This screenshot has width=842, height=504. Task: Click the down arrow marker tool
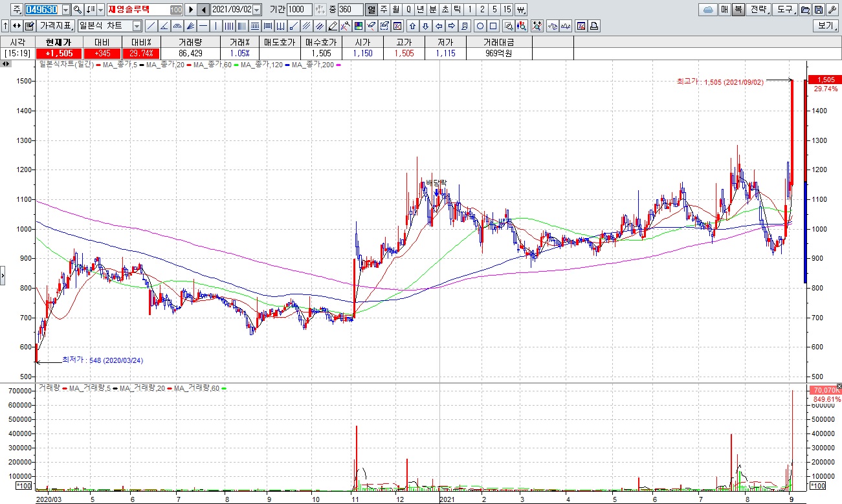426,26
